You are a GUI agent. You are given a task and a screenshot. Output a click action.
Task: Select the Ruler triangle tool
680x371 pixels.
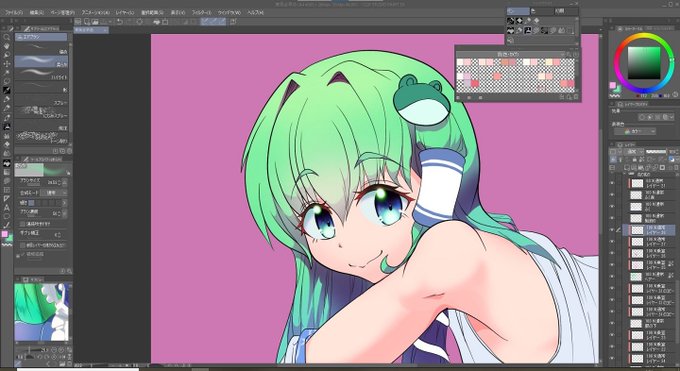pos(7,198)
